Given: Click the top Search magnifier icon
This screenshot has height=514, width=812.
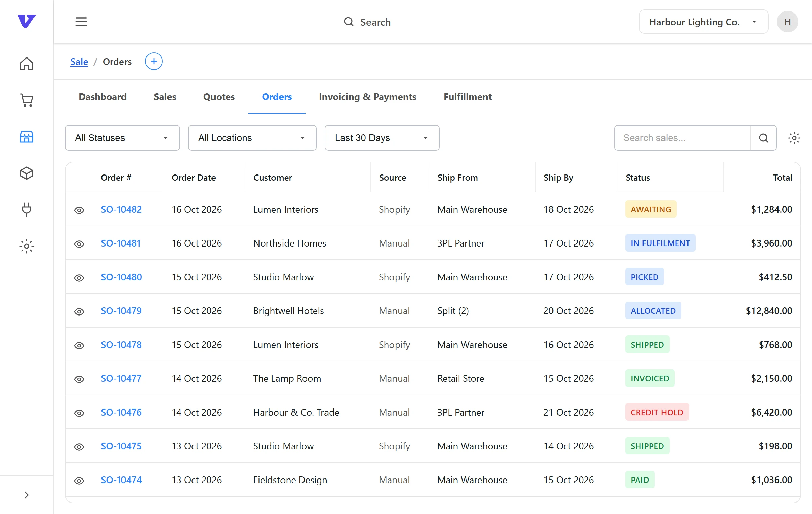Looking at the screenshot, I should pos(349,22).
